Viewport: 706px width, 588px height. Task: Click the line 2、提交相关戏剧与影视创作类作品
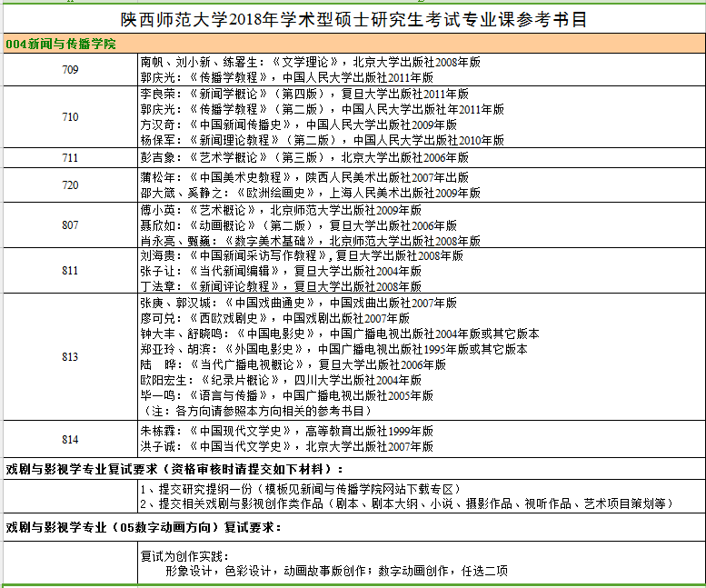point(407,503)
